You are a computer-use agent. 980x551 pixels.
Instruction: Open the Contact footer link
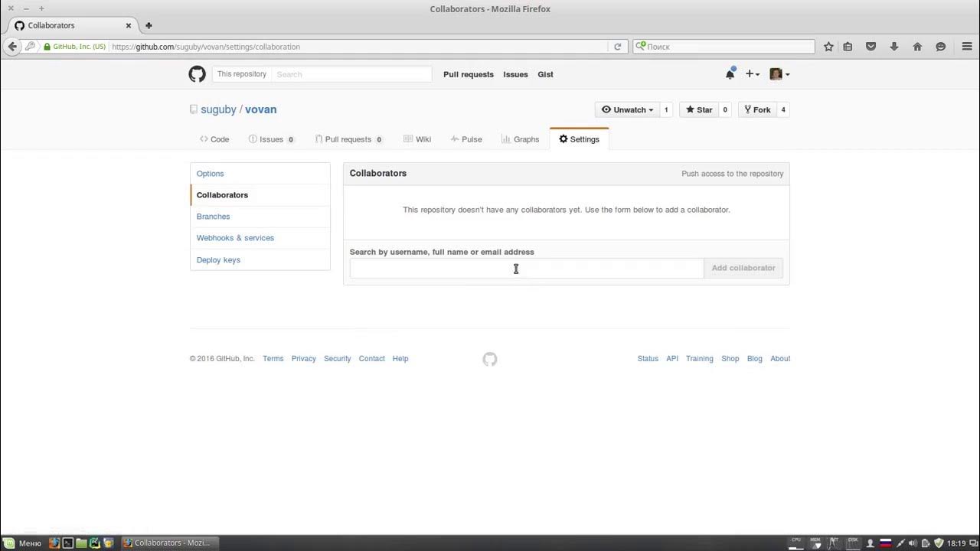click(x=371, y=358)
